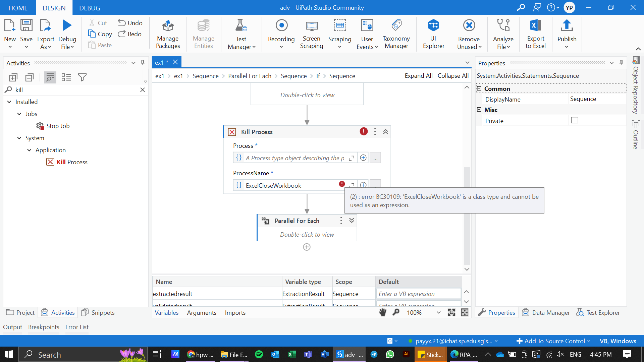Collapse the Misc properties section
The image size is (644, 362).
coord(479,110)
